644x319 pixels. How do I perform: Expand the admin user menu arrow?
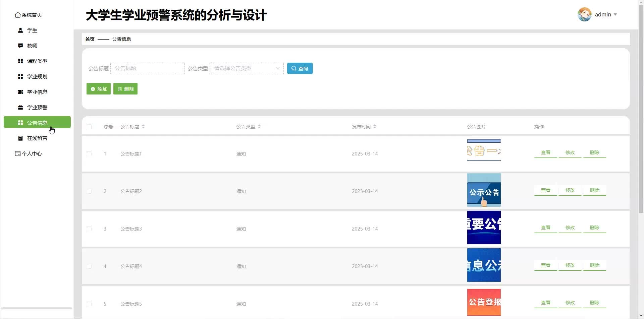click(615, 15)
